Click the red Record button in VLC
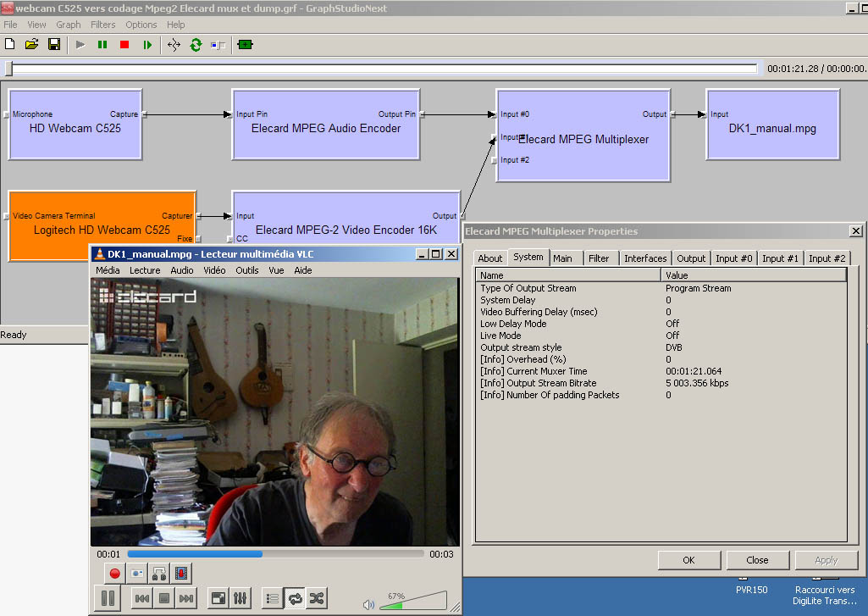 click(x=114, y=574)
